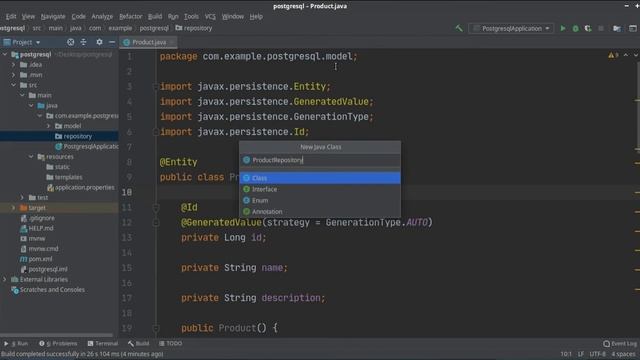Click the warnings indicator icon in editor
The height and width of the screenshot is (360, 640).
[613, 55]
